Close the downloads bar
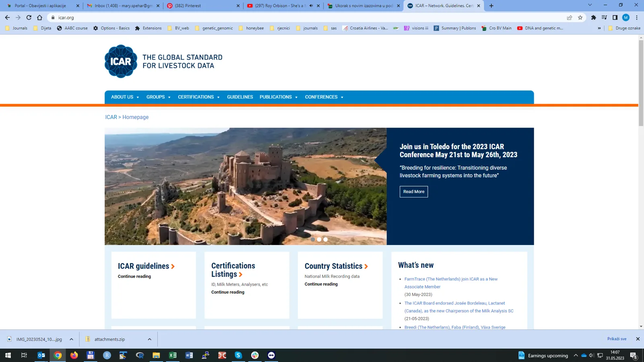644x362 pixels. [x=638, y=339]
